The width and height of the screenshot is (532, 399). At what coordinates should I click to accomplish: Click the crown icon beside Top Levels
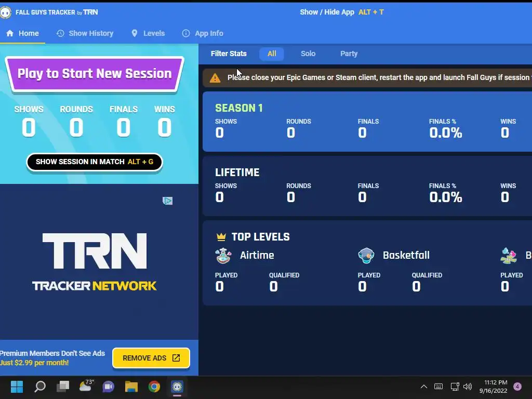click(x=221, y=237)
